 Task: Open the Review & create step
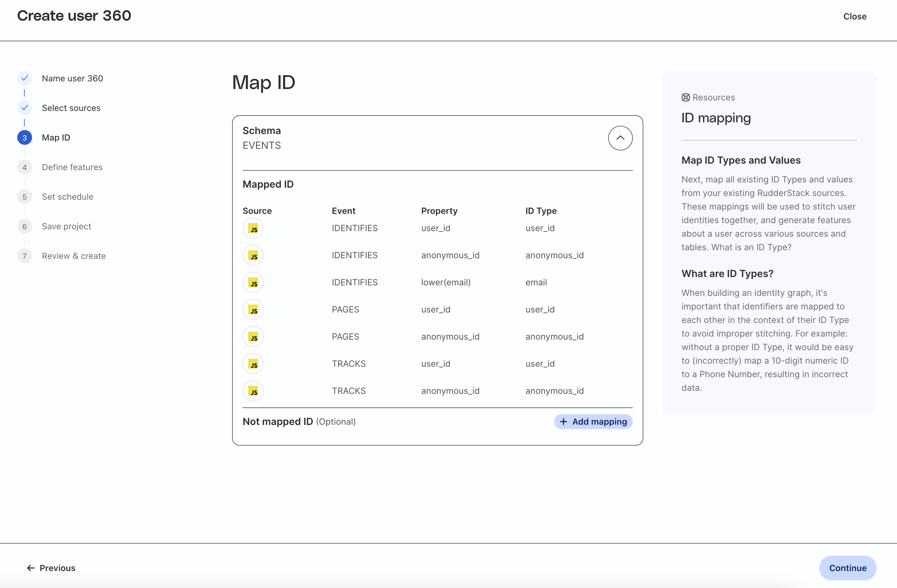(74, 256)
